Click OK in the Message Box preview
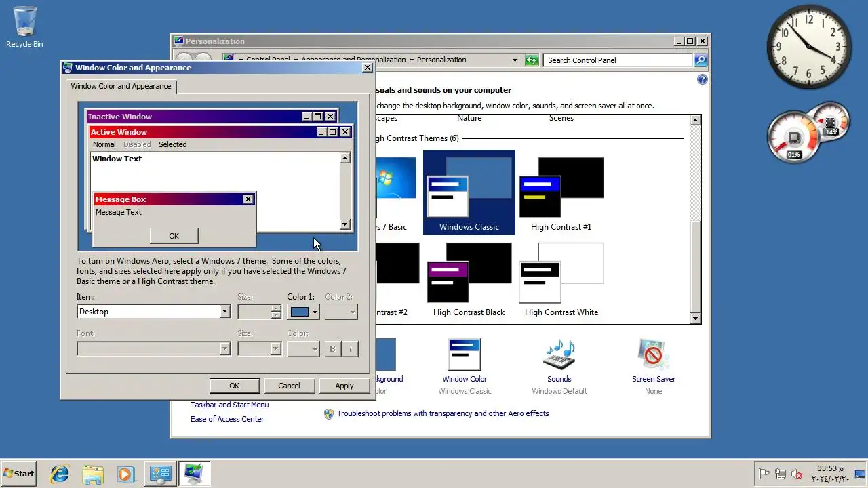 point(174,236)
